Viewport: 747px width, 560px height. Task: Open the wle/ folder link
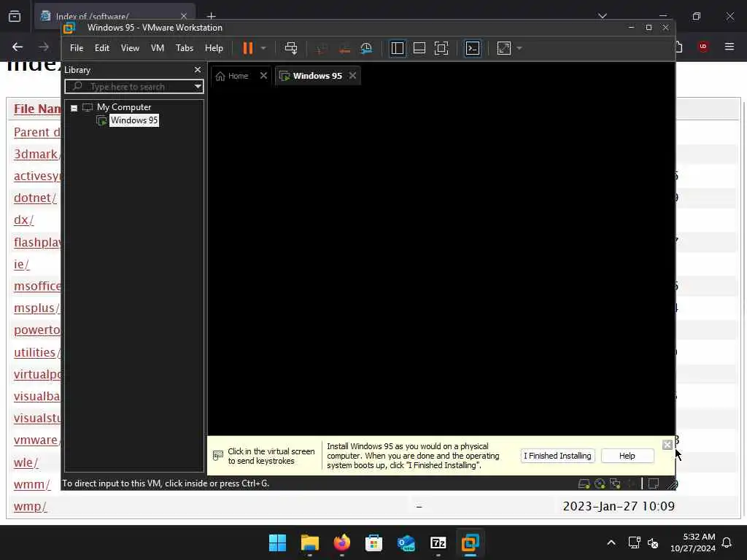26,462
